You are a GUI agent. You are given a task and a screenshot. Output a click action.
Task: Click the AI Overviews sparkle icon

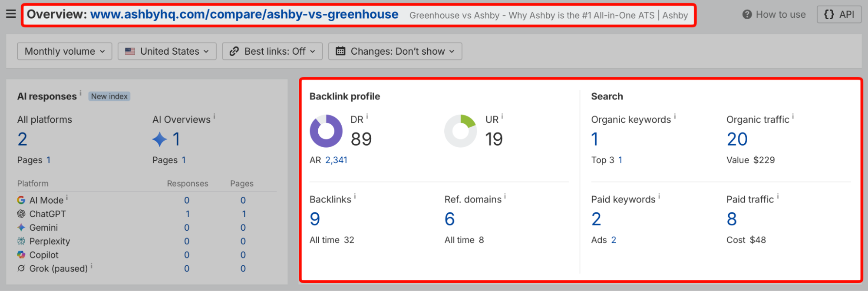coord(159,139)
